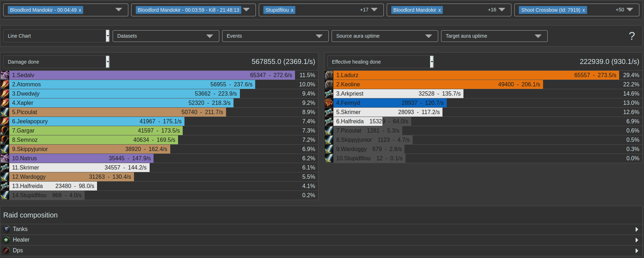Click the class icon beside 6.Jeelapopury
The image size is (644, 258).
[x=5, y=121]
